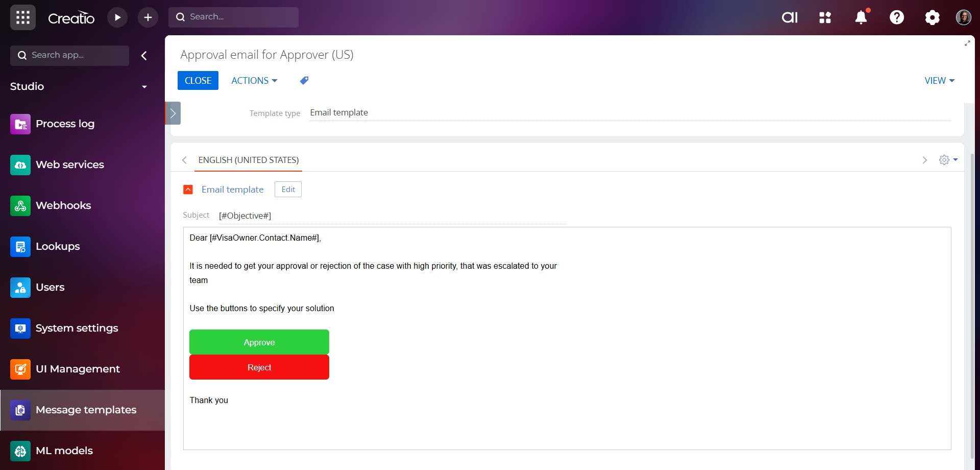Open the user profile avatar
The image size is (980, 470).
[964, 17]
